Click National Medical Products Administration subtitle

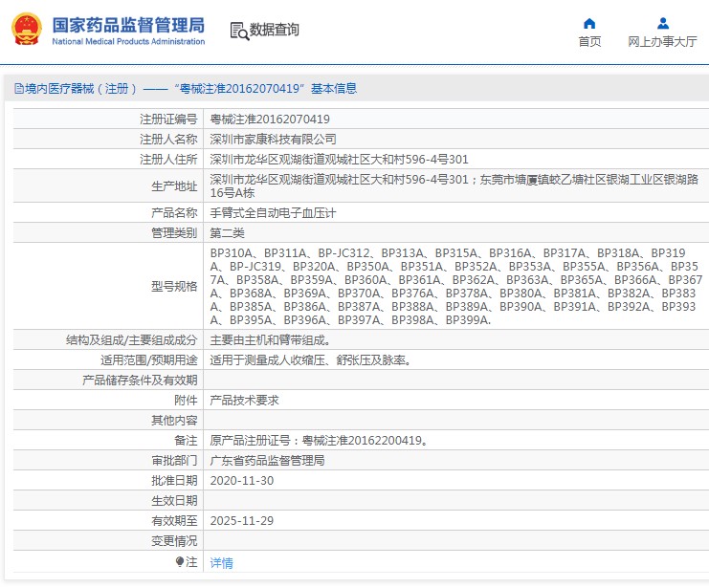point(128,41)
